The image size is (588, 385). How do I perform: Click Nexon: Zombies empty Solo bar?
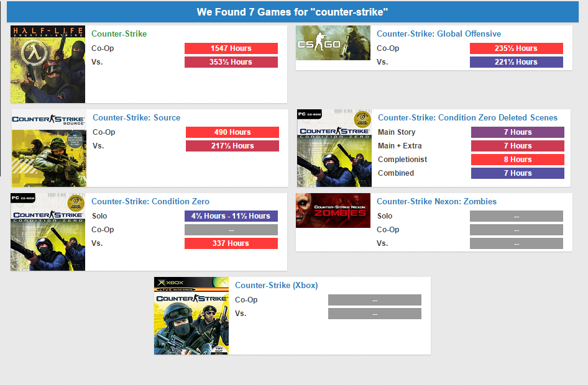(517, 216)
